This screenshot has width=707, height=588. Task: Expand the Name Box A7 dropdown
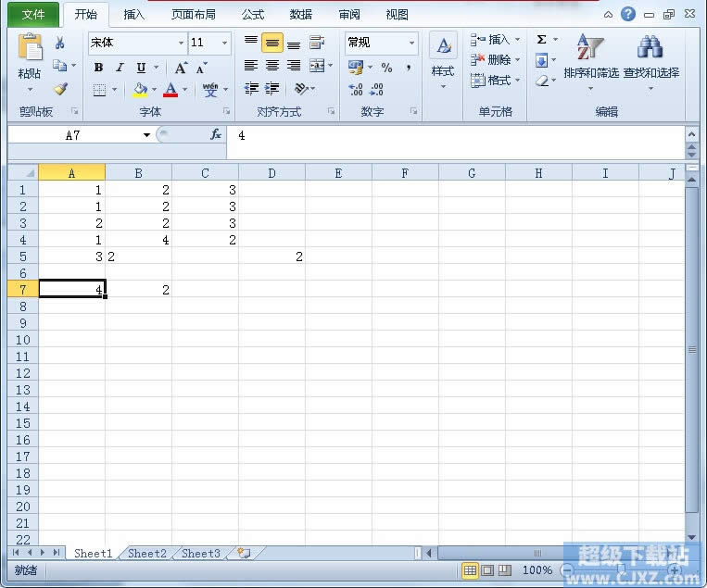coord(146,135)
